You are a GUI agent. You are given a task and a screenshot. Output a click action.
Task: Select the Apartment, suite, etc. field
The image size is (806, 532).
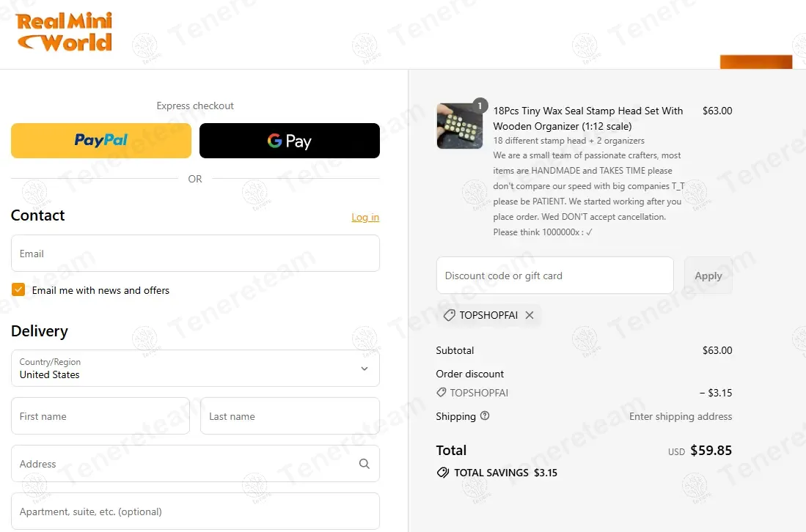(195, 511)
